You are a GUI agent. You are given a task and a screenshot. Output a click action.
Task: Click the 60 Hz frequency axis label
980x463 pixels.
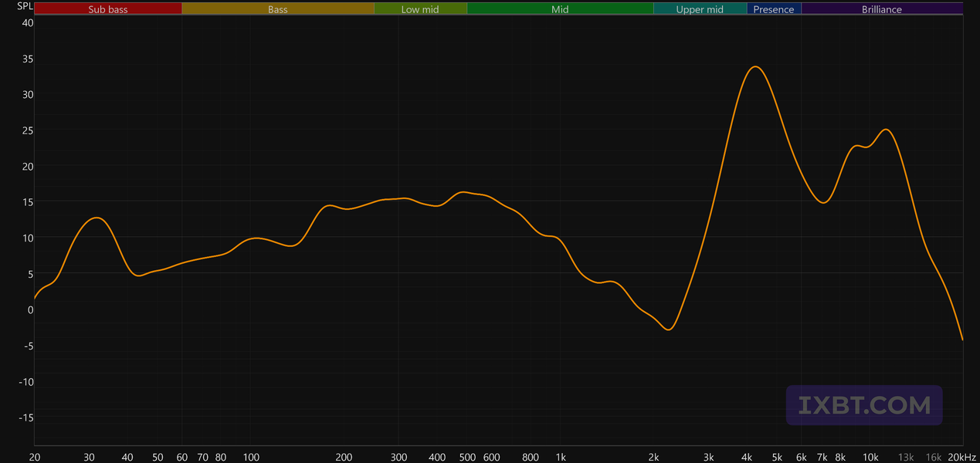(182, 457)
